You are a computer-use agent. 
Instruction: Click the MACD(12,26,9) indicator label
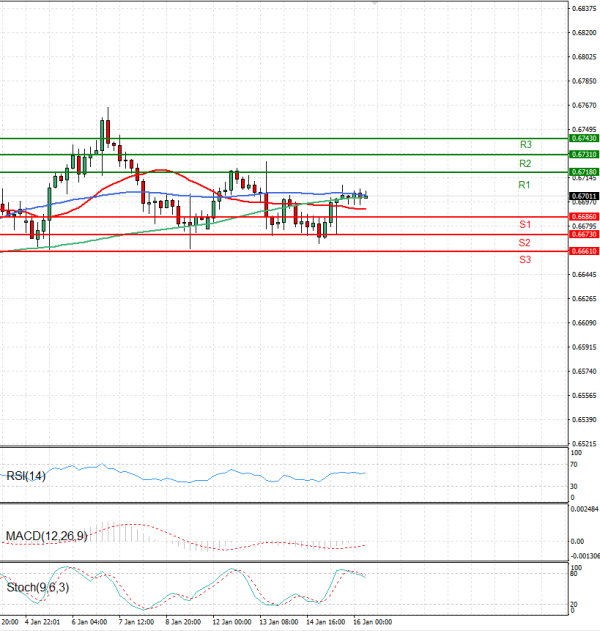[46, 536]
